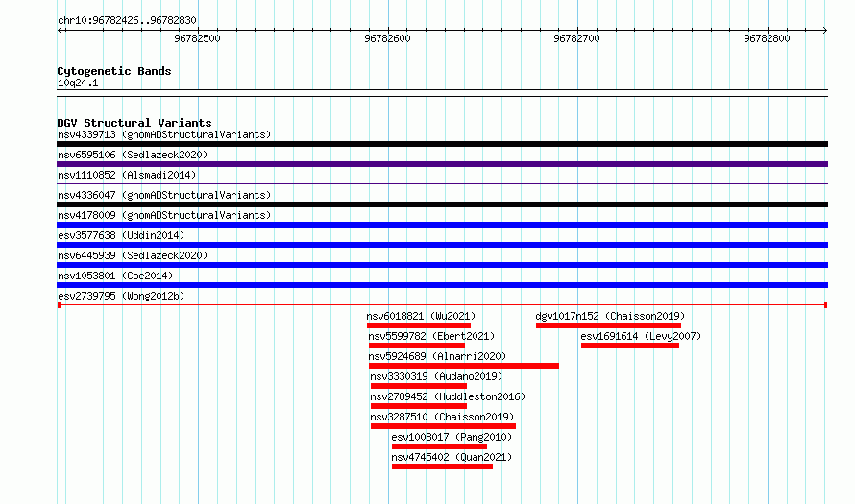Open the nsv4745402 (Quan2021) label
Screen dimensions: 855x504
tap(452, 457)
